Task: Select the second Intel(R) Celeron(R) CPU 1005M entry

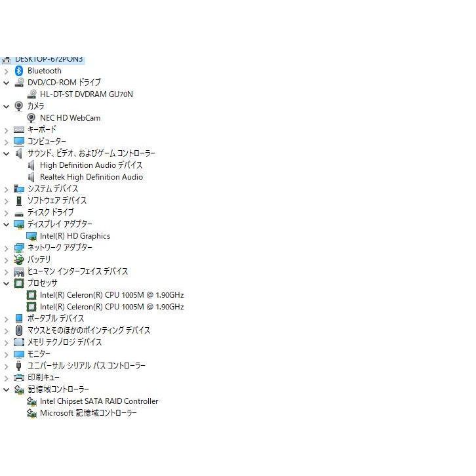Action: (x=111, y=307)
